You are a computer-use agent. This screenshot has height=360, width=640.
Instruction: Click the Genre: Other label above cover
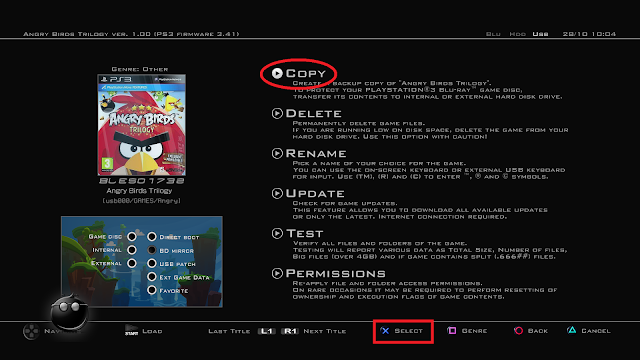click(140, 69)
